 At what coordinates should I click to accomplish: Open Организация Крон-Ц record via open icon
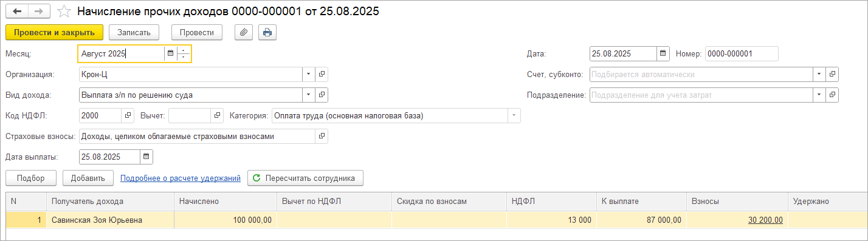(x=322, y=74)
